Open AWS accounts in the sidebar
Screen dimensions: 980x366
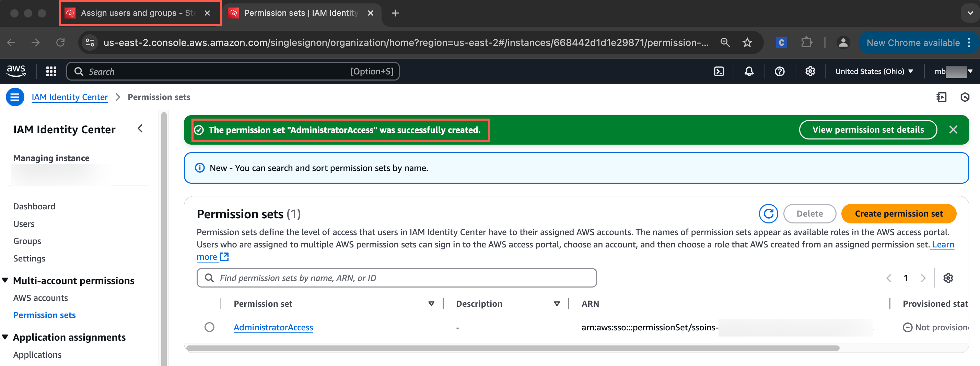(x=40, y=298)
